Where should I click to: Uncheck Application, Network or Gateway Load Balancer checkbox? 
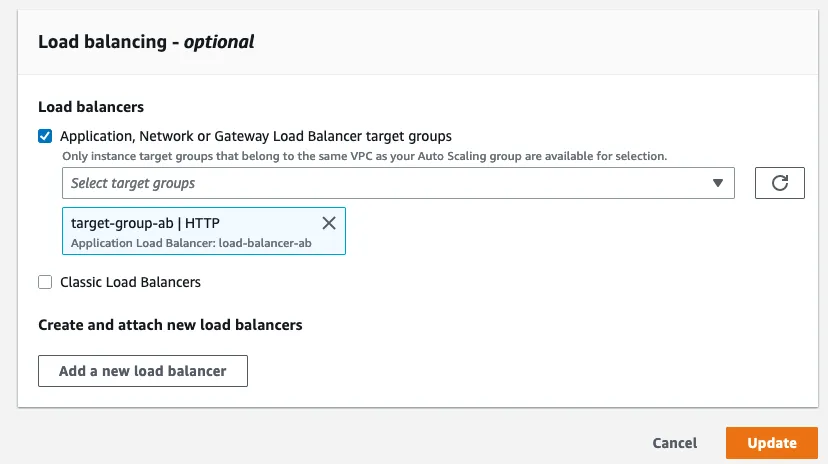coord(45,136)
